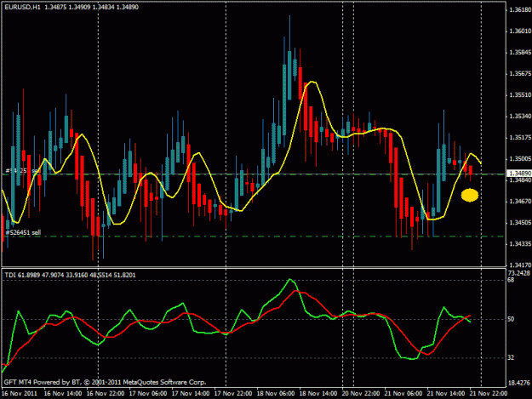Click the 1.35005 price scale label
This screenshot has height=399, width=532.
coord(520,158)
